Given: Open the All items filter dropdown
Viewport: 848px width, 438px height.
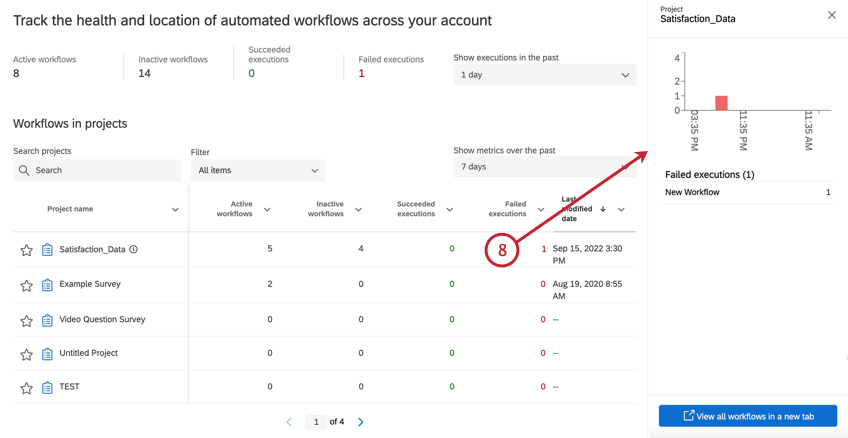Looking at the screenshot, I should 257,171.
